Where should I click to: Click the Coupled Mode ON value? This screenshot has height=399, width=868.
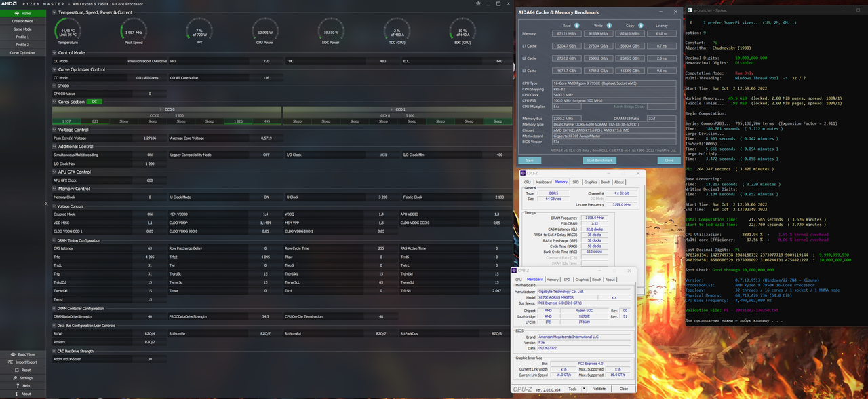tap(150, 214)
